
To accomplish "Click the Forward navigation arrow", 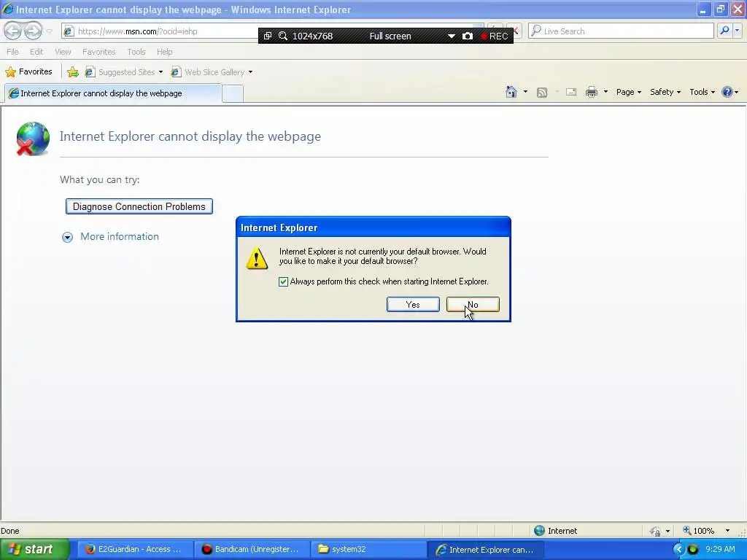I will tap(33, 31).
